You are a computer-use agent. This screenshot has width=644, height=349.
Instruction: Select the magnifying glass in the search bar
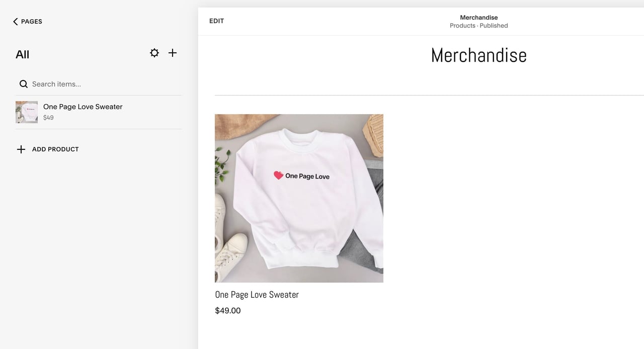(23, 83)
